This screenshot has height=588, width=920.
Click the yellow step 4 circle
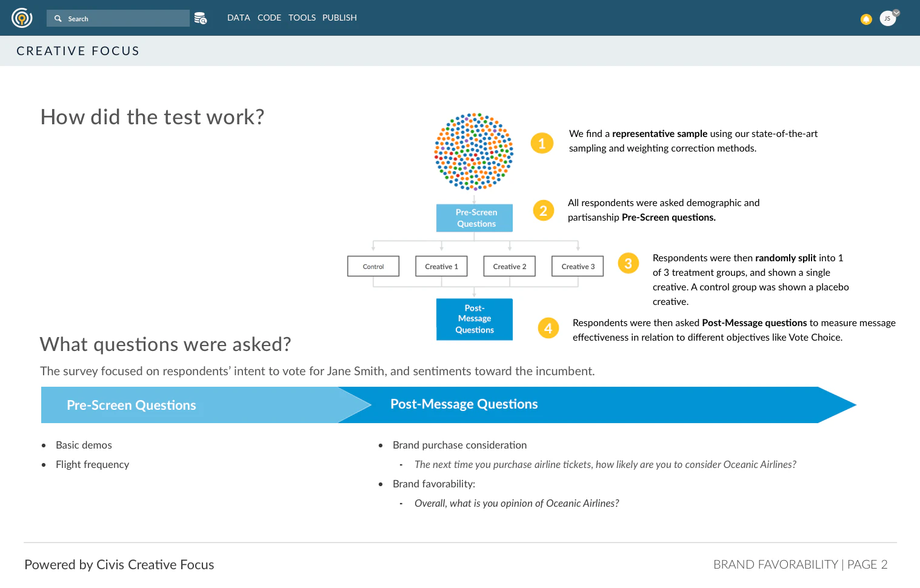(548, 328)
